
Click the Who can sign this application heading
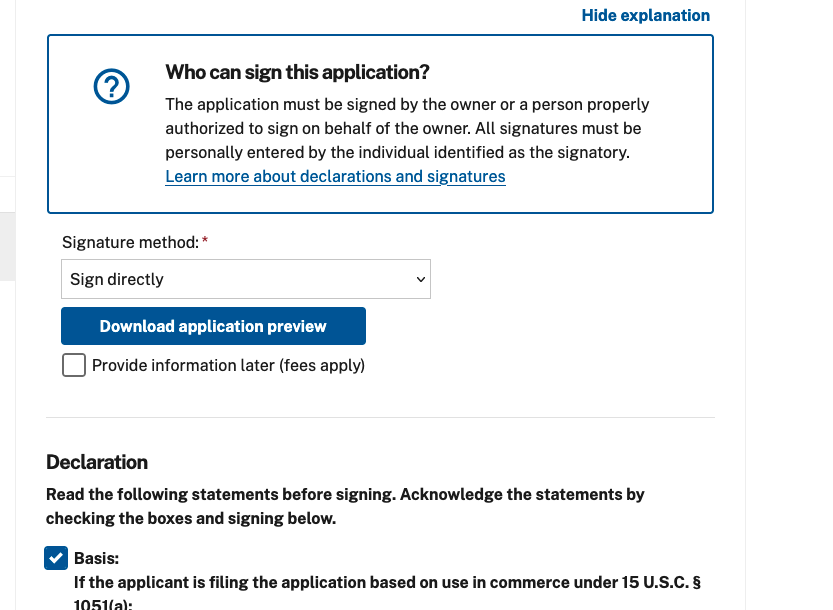tap(297, 72)
